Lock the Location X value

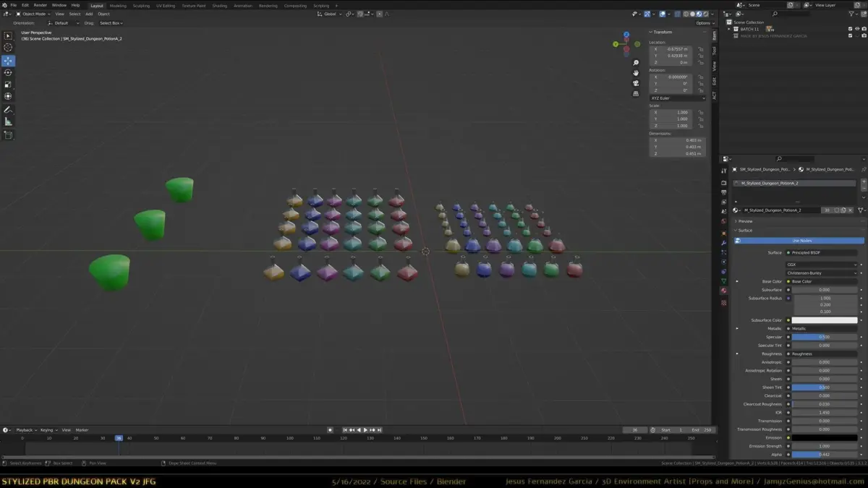point(701,49)
